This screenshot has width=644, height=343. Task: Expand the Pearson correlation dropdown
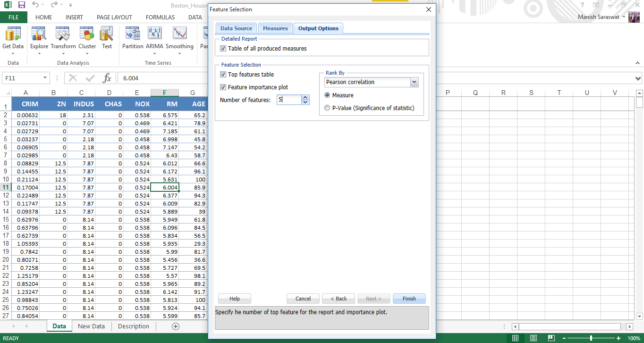click(x=414, y=82)
